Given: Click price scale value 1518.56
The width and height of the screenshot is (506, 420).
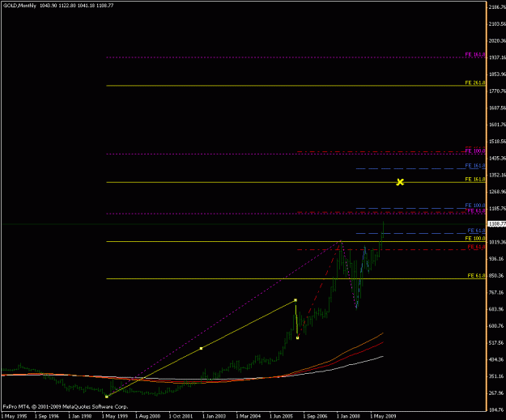Looking at the screenshot, I should pyautogui.click(x=497, y=142).
